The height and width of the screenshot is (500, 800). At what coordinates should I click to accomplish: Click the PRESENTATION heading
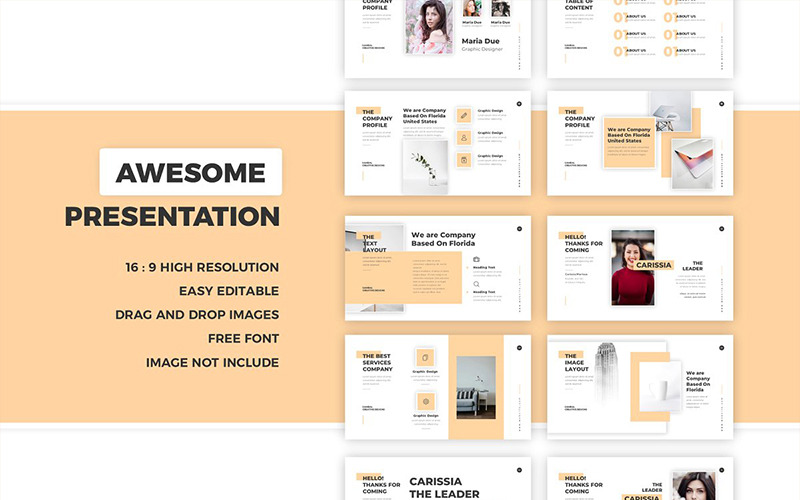pyautogui.click(x=172, y=216)
